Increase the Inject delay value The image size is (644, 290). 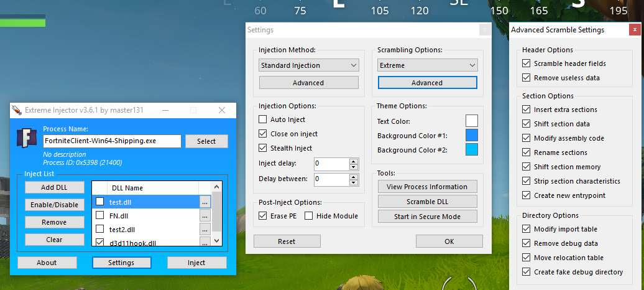click(x=354, y=161)
